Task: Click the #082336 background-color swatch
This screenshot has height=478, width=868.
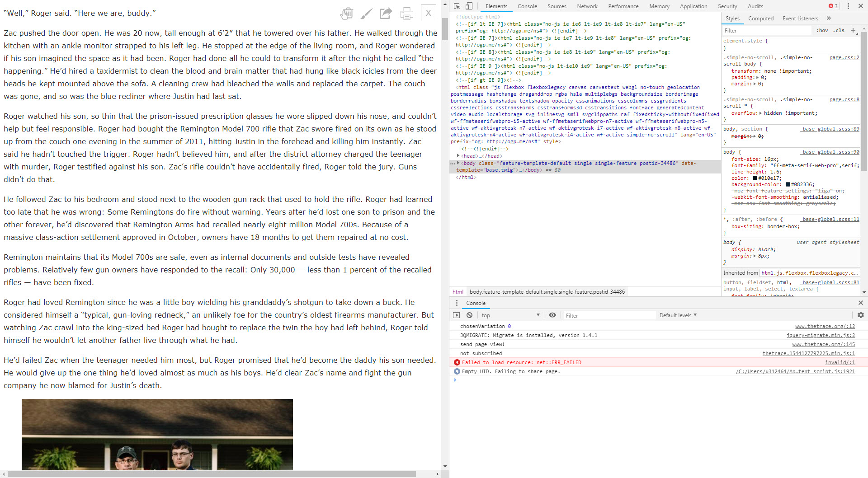Action: point(788,185)
